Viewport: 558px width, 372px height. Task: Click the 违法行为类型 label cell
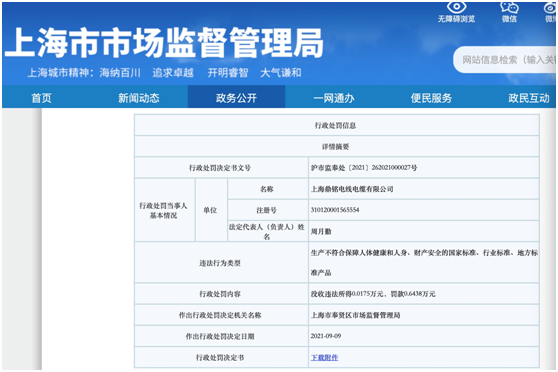pyautogui.click(x=221, y=263)
